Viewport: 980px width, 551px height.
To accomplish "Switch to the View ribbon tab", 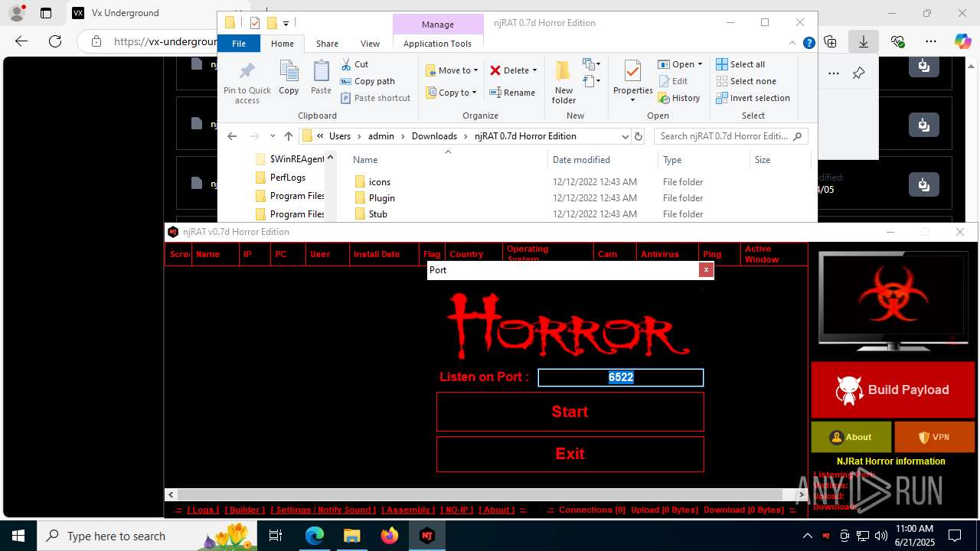I will click(x=370, y=44).
